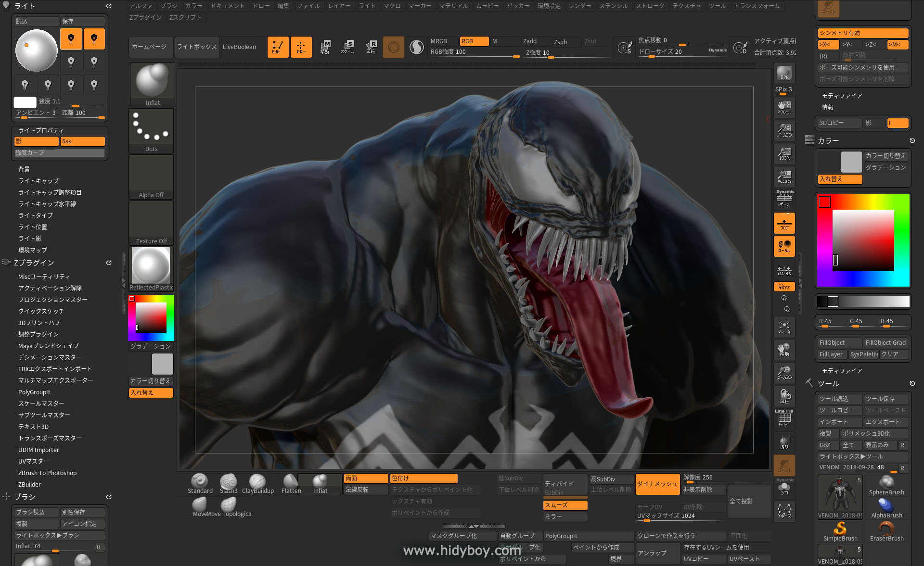The image size is (924, 566).
Task: Select the Move transform tool icon
Action: (x=325, y=47)
